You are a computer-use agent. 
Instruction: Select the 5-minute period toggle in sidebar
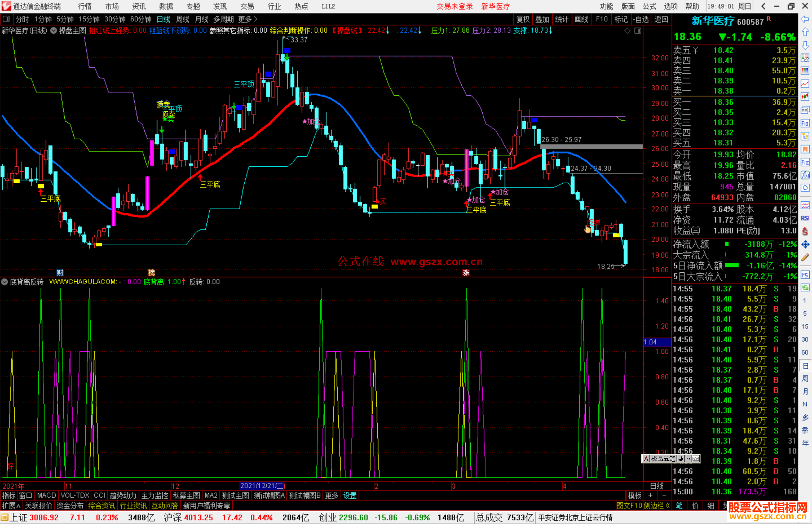click(804, 313)
